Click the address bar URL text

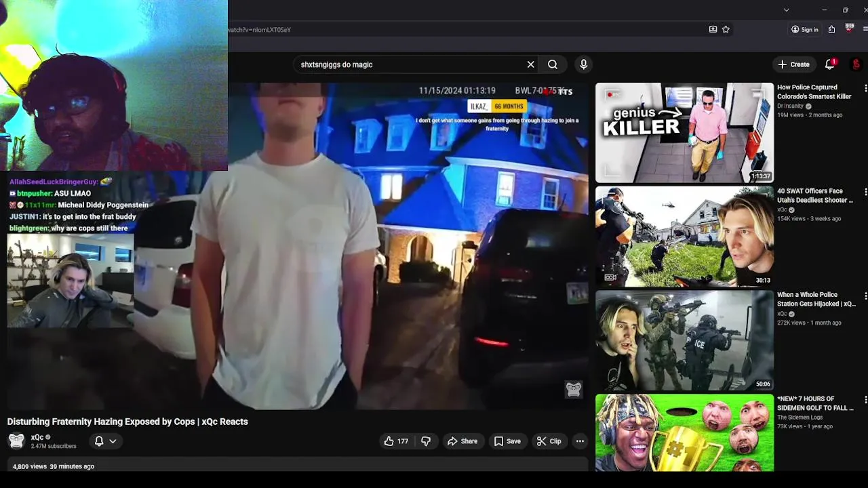pyautogui.click(x=260, y=30)
